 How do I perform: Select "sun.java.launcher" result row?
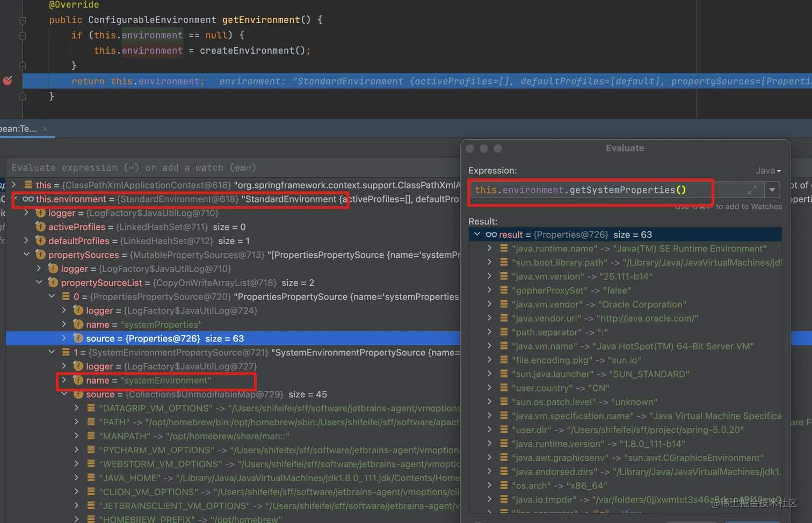point(625,374)
